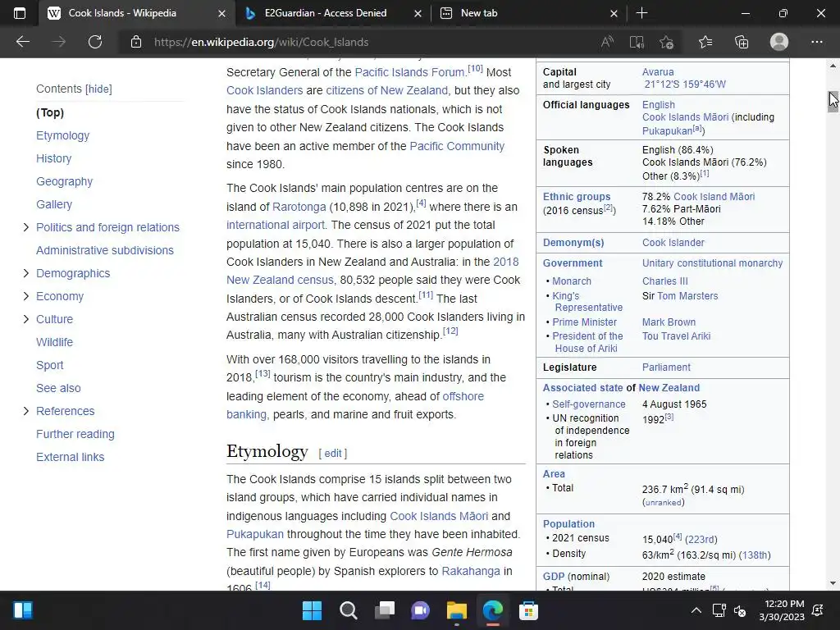Go to Gallery in the contents
840x630 pixels.
pyautogui.click(x=54, y=204)
